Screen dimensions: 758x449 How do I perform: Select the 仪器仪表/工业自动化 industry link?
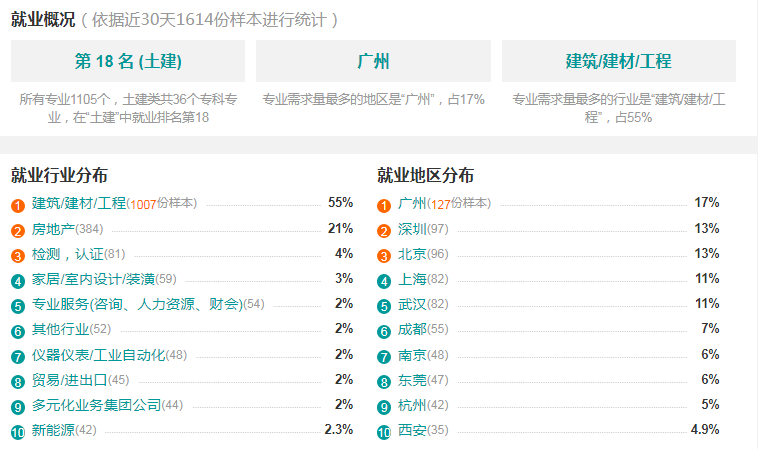click(x=99, y=355)
